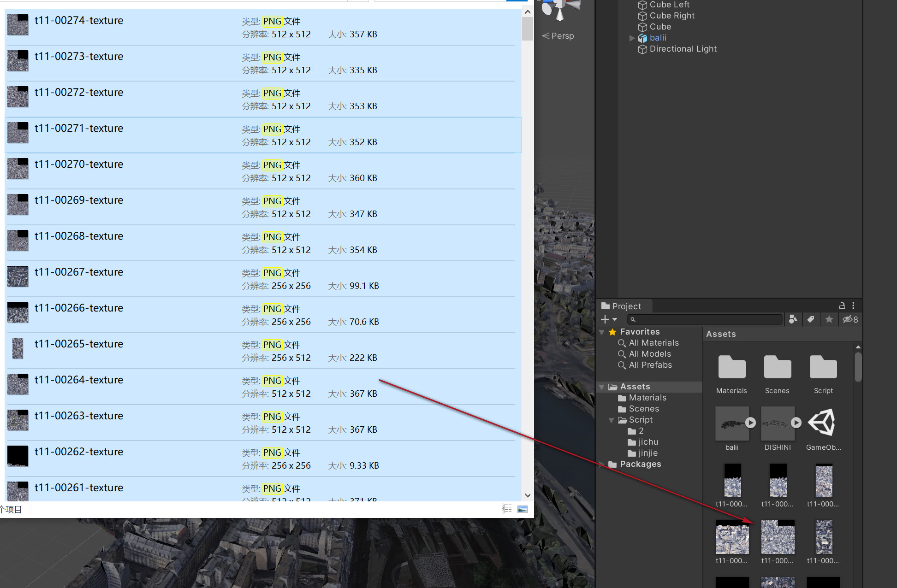
Task: Click the search-by-type filter icon
Action: pos(793,319)
